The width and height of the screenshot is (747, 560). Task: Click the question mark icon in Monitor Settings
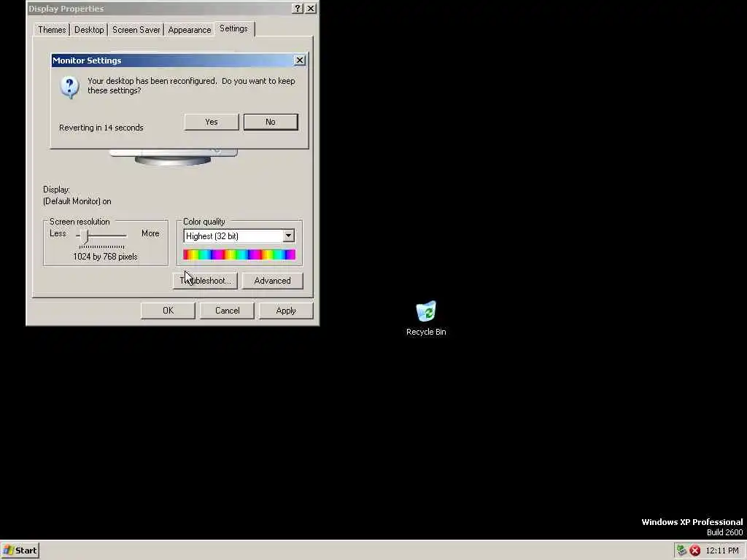69,87
